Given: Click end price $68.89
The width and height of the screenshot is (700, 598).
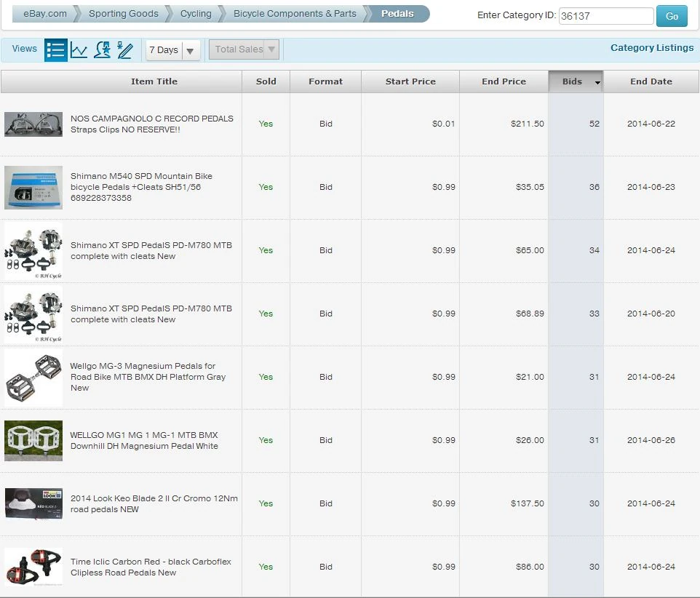Looking at the screenshot, I should tap(530, 314).
